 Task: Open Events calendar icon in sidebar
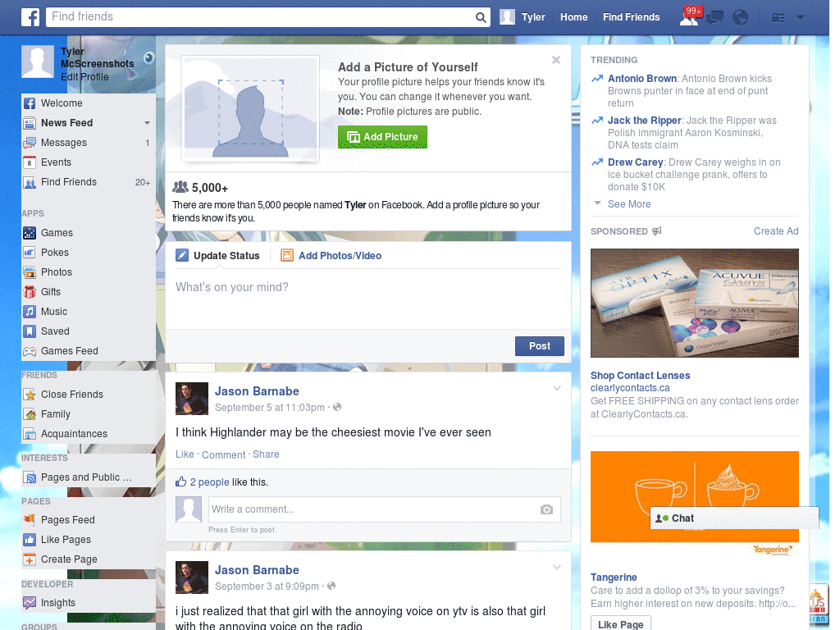tap(30, 162)
